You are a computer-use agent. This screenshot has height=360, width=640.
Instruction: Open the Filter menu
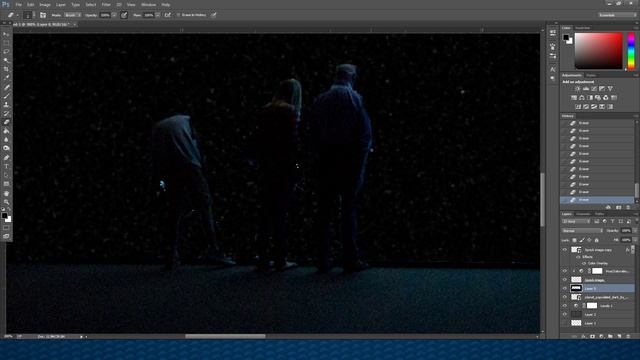click(106, 4)
